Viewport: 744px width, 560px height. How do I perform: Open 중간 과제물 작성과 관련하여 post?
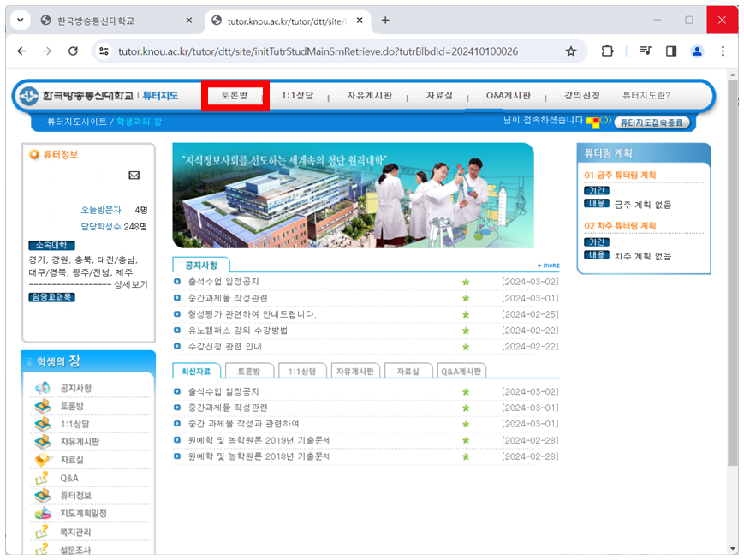coord(243,423)
